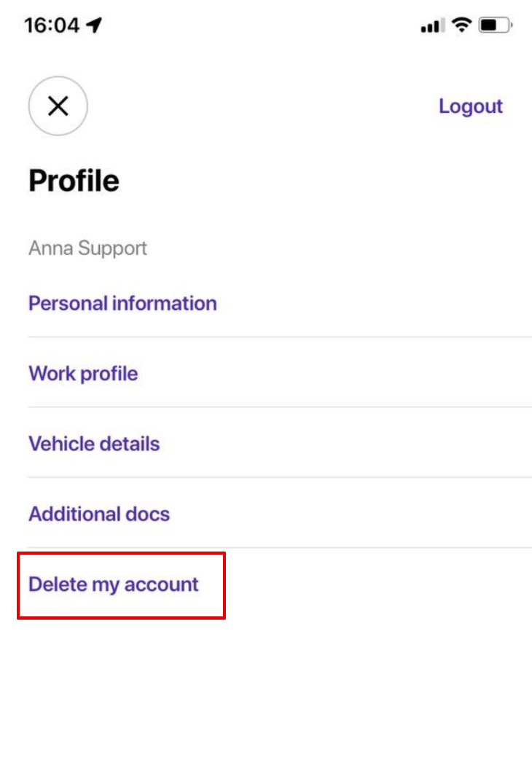Tap the Wi-Fi status icon

461,25
